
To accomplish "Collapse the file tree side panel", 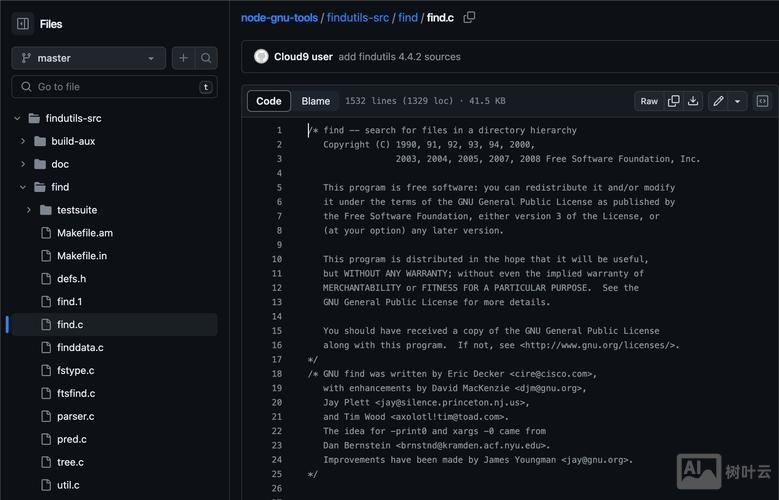I will tap(23, 24).
